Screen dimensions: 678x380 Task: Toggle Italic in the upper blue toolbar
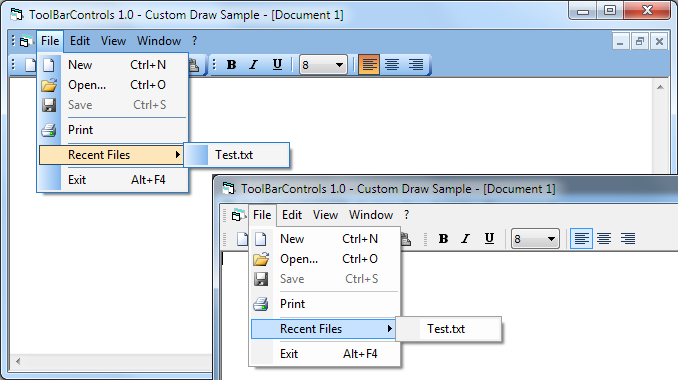coord(254,65)
